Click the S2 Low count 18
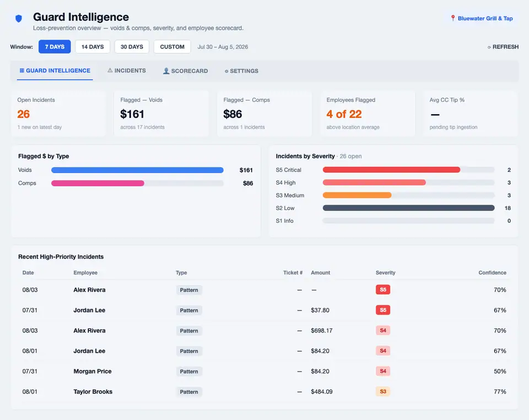Viewport: 529px width, 420px height. point(508,208)
